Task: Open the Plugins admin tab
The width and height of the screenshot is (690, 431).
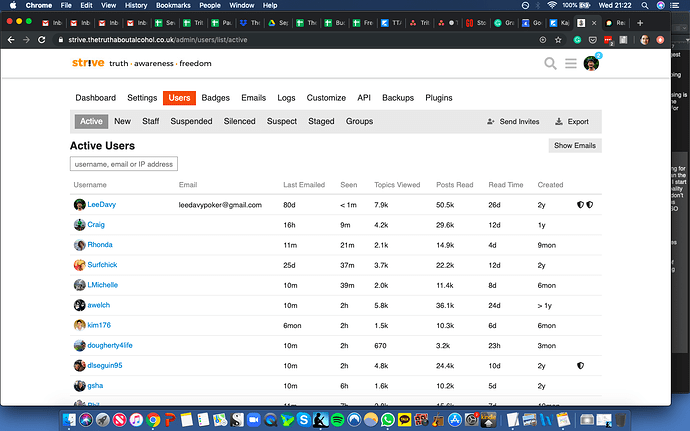Action: point(439,98)
